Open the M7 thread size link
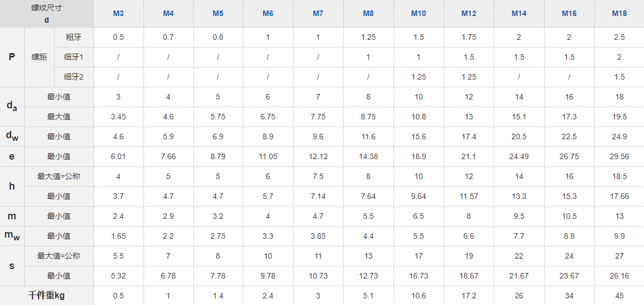The height and width of the screenshot is (305, 644). pyautogui.click(x=318, y=14)
